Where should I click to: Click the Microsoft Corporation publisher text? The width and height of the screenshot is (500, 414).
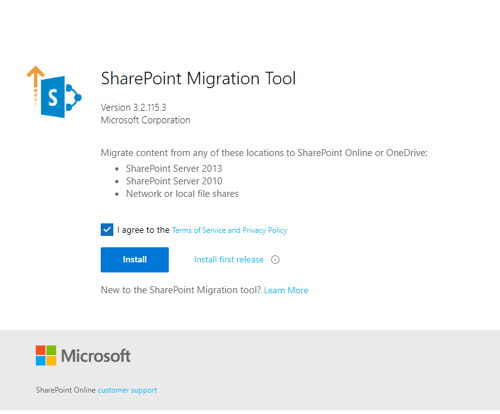pos(145,120)
